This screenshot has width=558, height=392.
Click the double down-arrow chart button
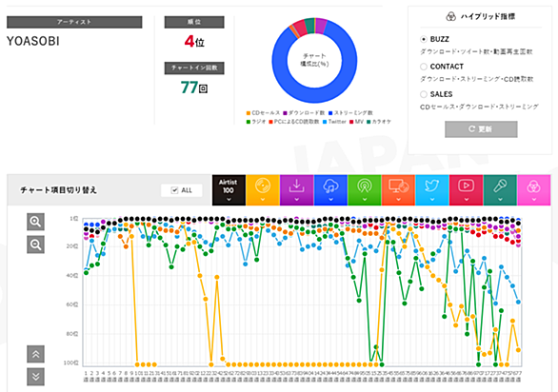click(35, 377)
